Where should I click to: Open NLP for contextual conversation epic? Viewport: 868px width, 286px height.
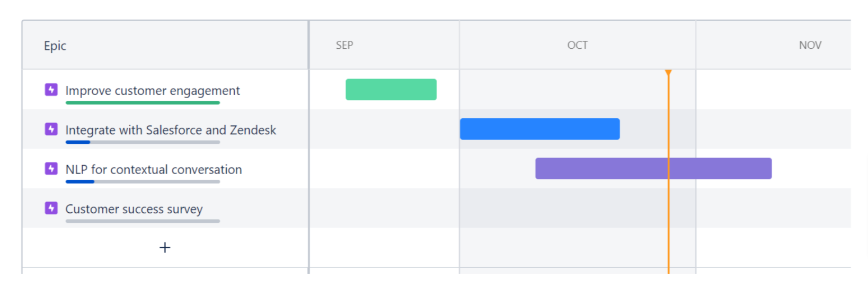point(154,170)
